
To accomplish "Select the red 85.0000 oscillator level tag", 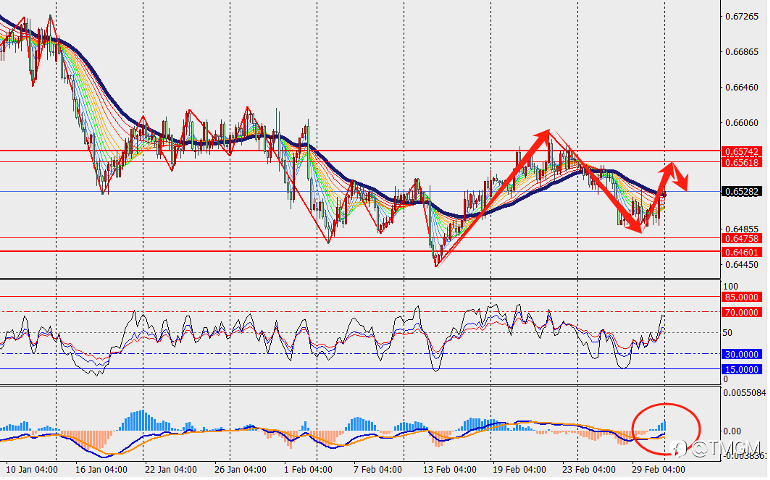I will (x=742, y=297).
